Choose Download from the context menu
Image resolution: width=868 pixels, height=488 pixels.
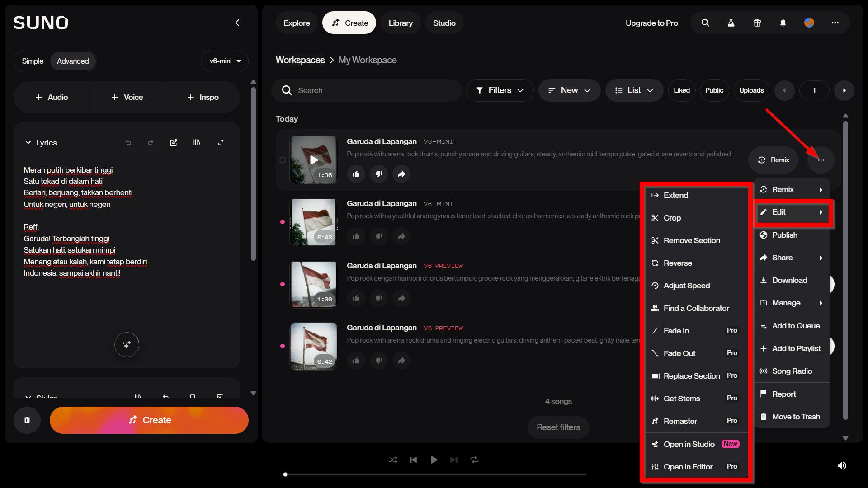[792, 280]
